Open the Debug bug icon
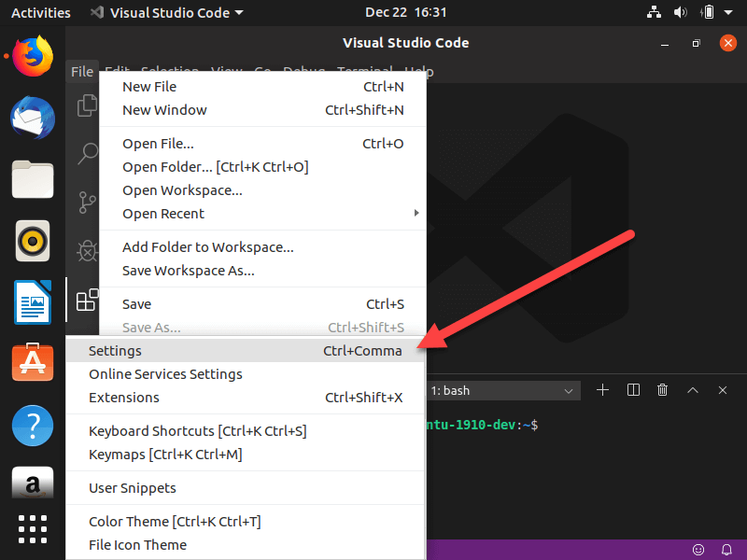747x560 pixels. (x=87, y=251)
